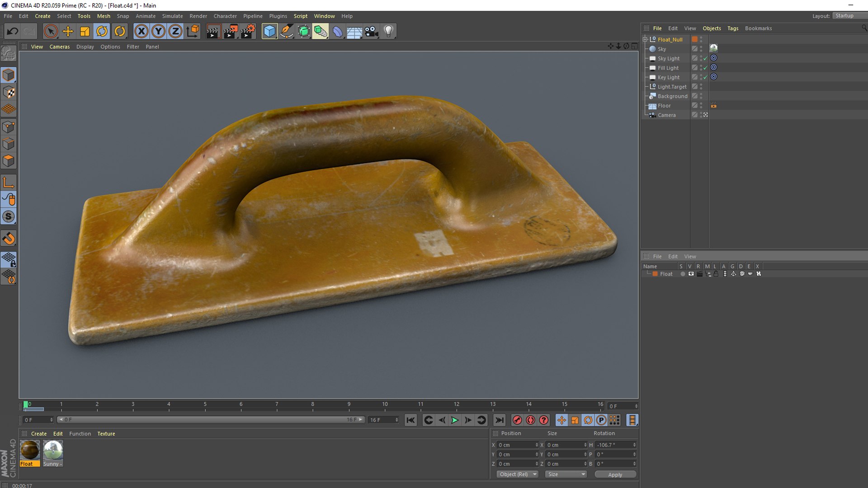
Task: Toggle the Z axis lock
Action: (175, 31)
